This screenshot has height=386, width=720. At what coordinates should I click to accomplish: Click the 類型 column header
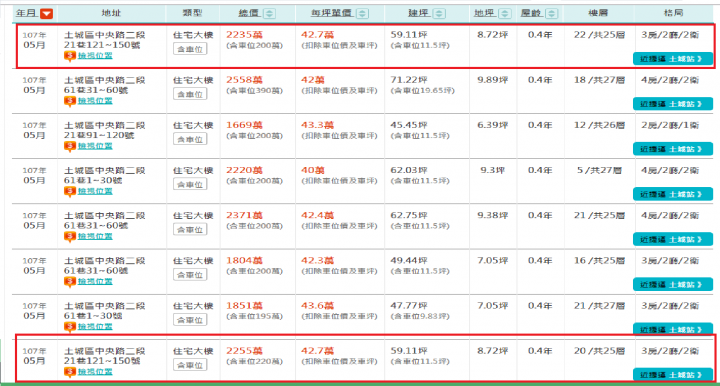tap(192, 13)
